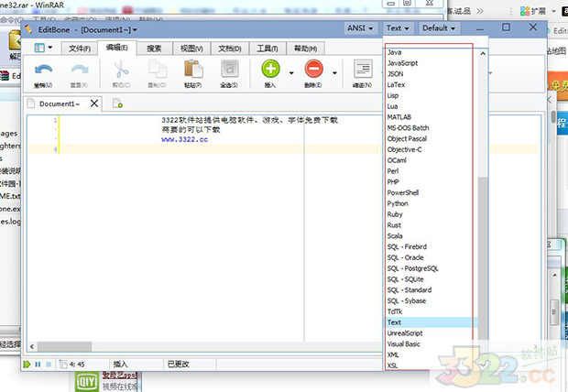Click the Cut scissors icon
The width and height of the screenshot is (568, 392).
[121, 70]
